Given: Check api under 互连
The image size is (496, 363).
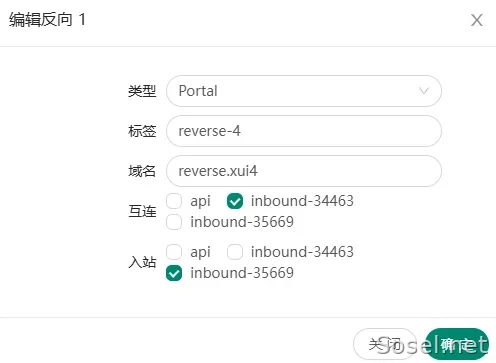Looking at the screenshot, I should coord(174,201).
